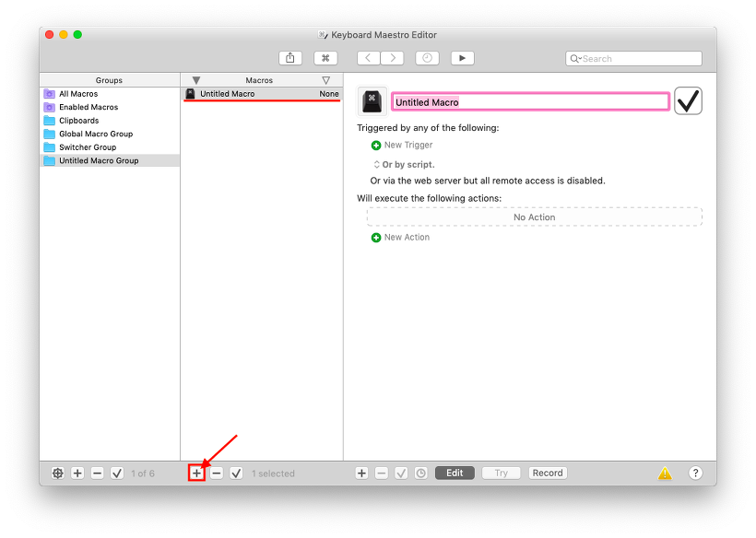
Task: Add a new action with plus button
Action: coord(361,473)
